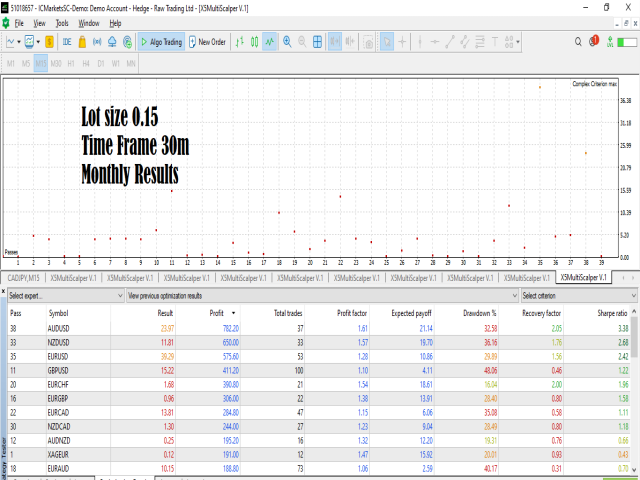640x480 pixels.
Task: Draw a horizontal line tool
Action: 435,42
